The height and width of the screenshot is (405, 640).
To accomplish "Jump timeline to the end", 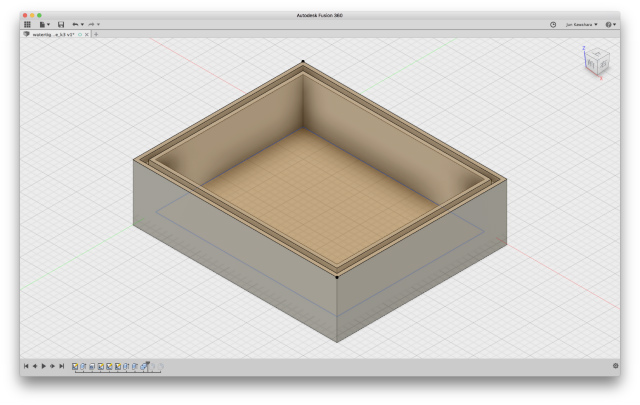I will (x=61, y=366).
